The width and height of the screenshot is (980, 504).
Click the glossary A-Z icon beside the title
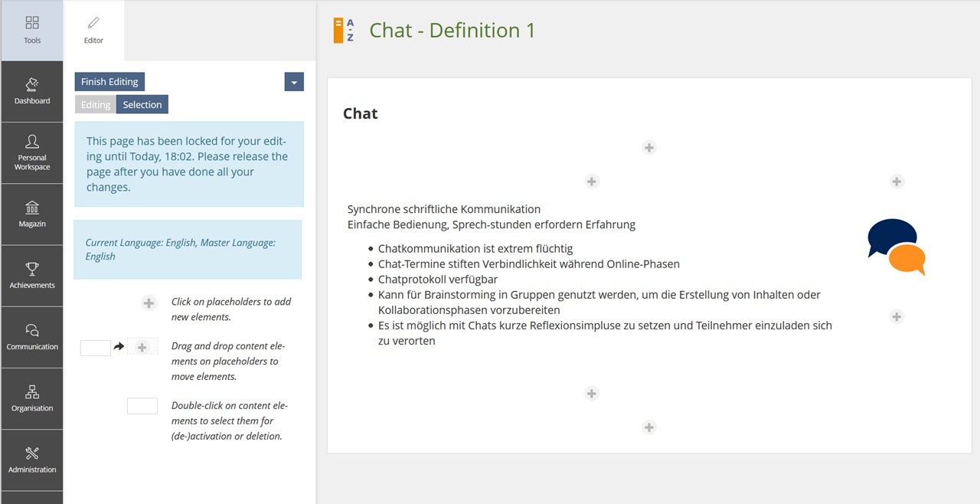pos(344,31)
